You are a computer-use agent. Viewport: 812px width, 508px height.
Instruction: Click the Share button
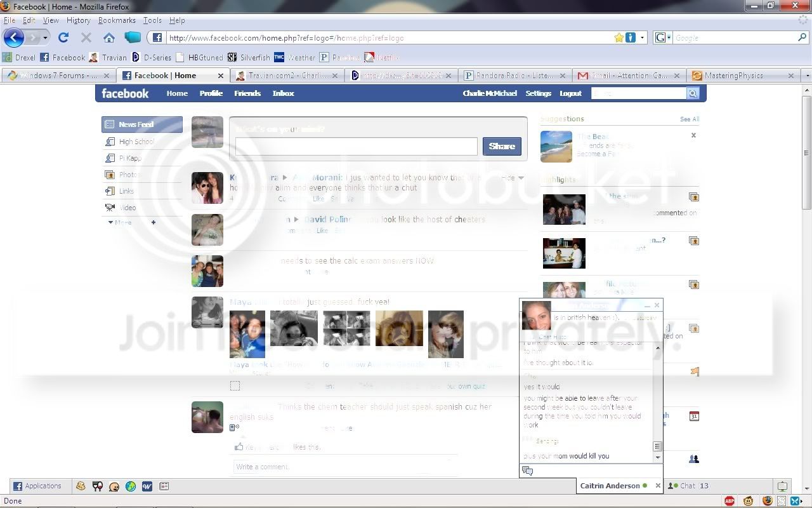click(502, 146)
